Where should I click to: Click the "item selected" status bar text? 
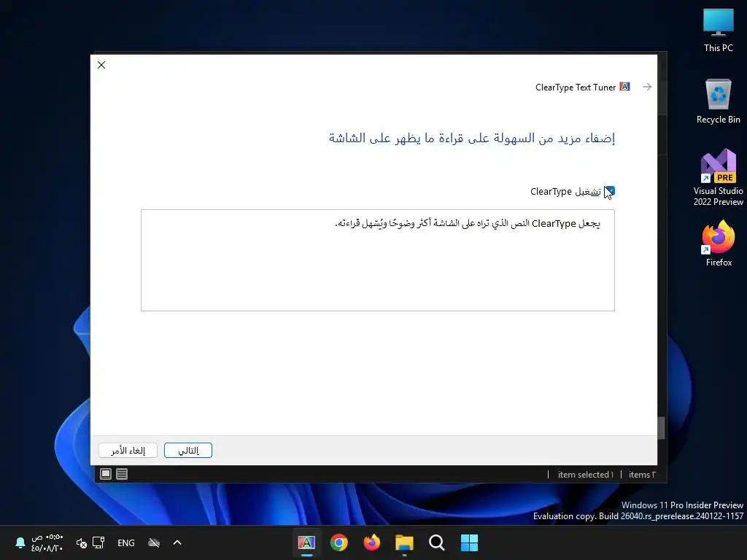pos(586,474)
